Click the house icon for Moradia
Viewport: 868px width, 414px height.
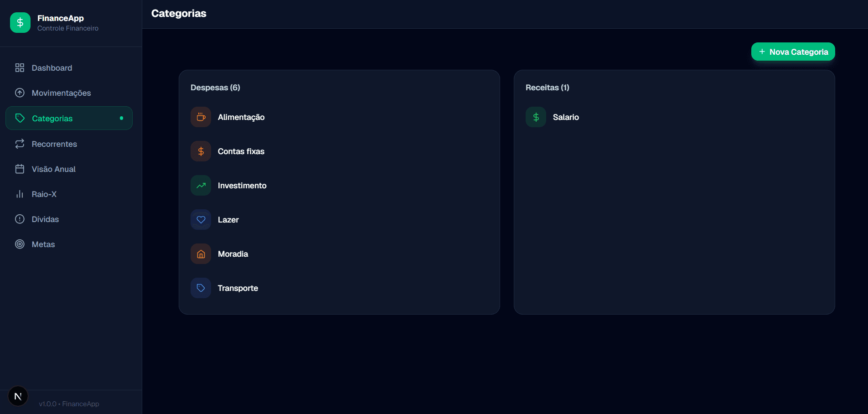[201, 254]
